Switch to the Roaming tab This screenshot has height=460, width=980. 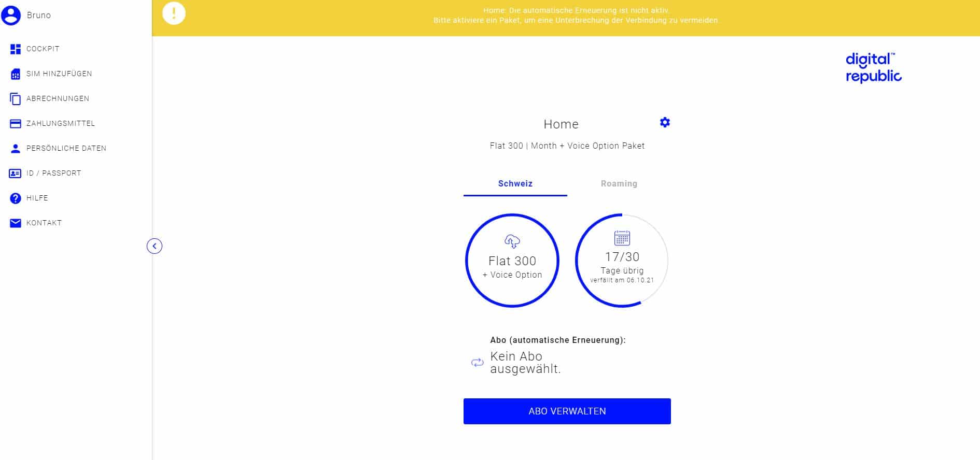pos(619,184)
